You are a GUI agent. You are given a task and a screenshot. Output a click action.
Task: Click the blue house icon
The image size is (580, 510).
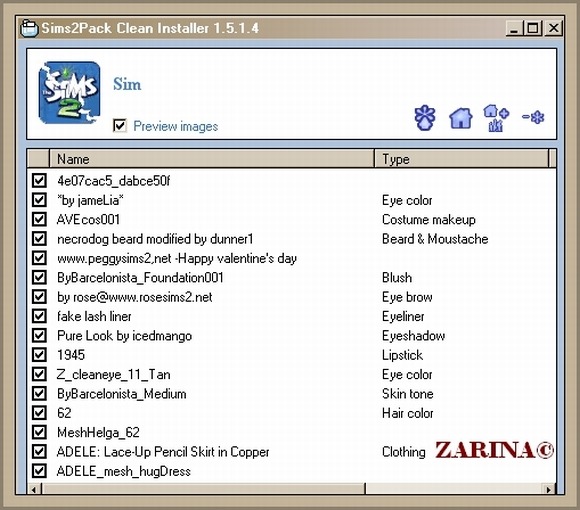coord(461,118)
